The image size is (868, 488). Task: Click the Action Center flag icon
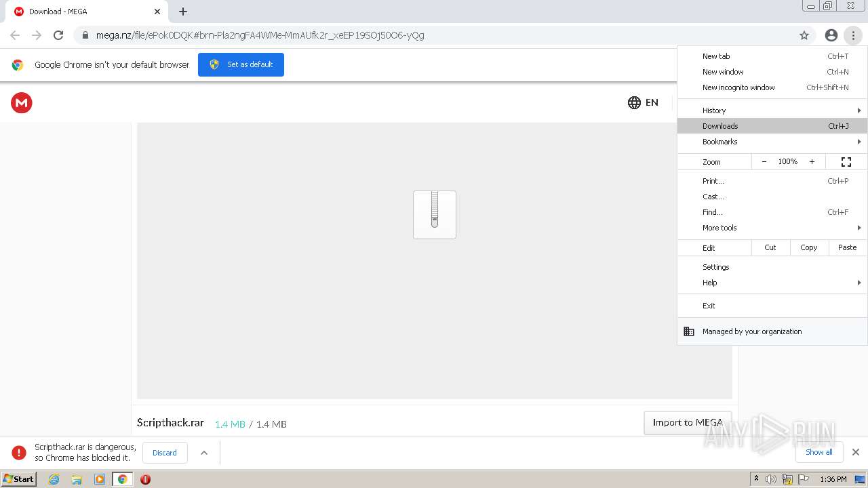coord(804,479)
